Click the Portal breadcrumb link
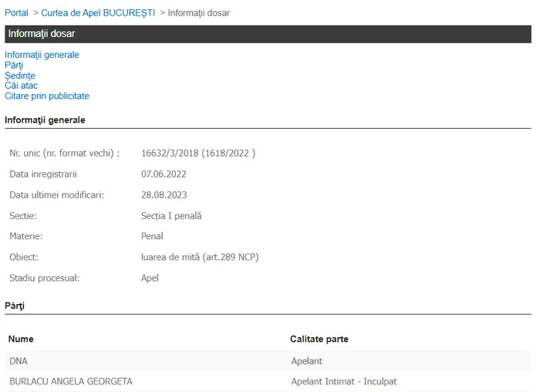 click(x=16, y=13)
